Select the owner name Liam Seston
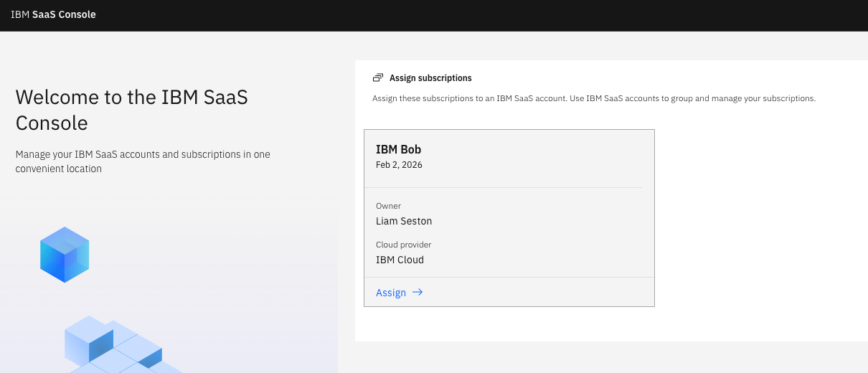 404,221
